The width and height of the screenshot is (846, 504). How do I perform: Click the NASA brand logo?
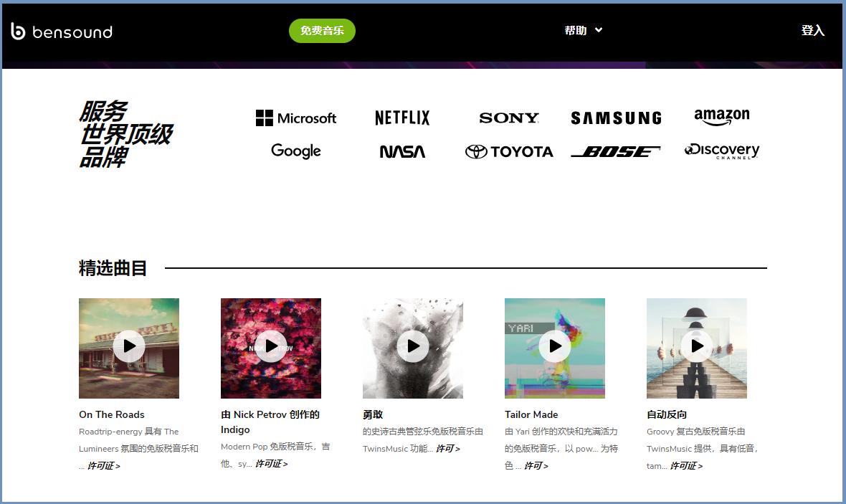click(402, 152)
